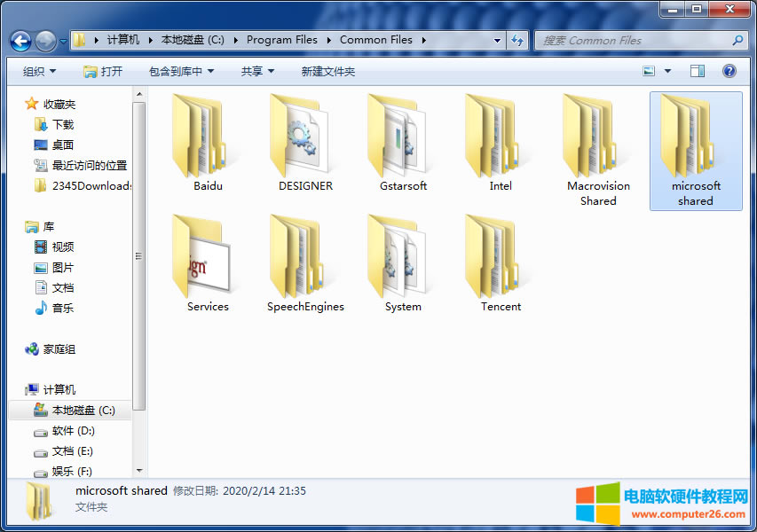The image size is (757, 532).
Task: Expand arrow after 计算机 breadcrumb
Action: (x=150, y=40)
